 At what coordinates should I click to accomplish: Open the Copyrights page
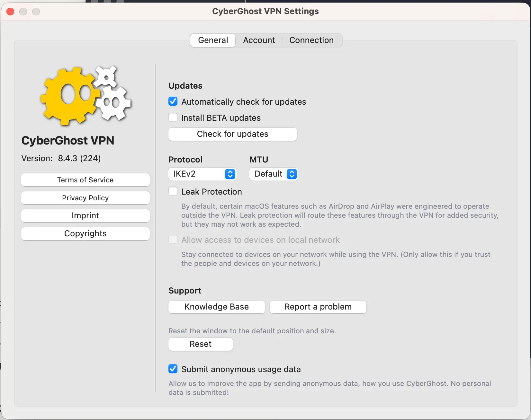tap(85, 233)
